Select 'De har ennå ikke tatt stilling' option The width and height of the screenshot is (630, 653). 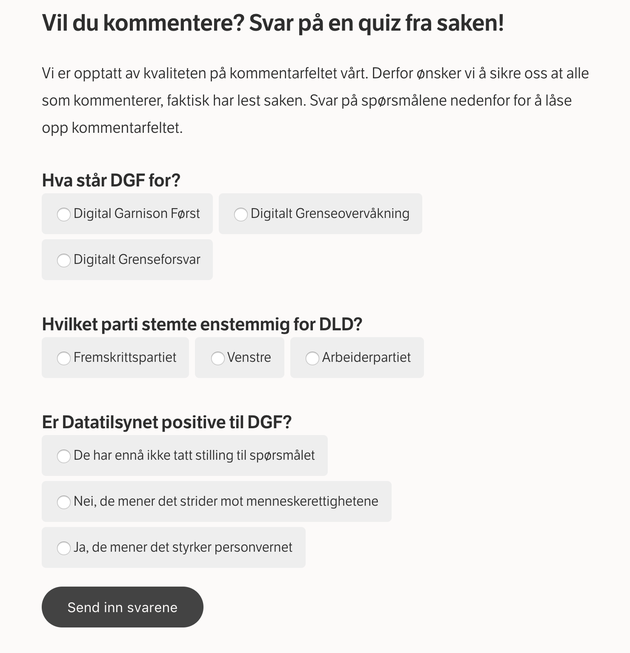click(x=184, y=456)
